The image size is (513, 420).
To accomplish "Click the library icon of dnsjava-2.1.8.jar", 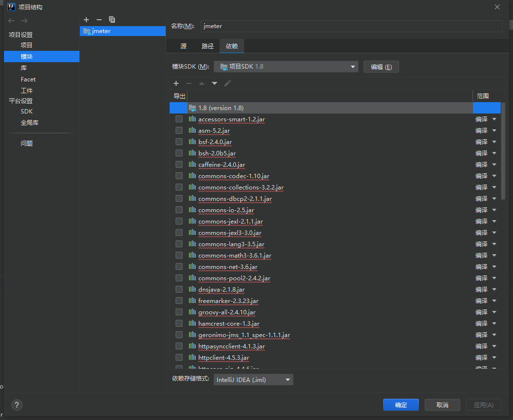I will click(x=192, y=289).
